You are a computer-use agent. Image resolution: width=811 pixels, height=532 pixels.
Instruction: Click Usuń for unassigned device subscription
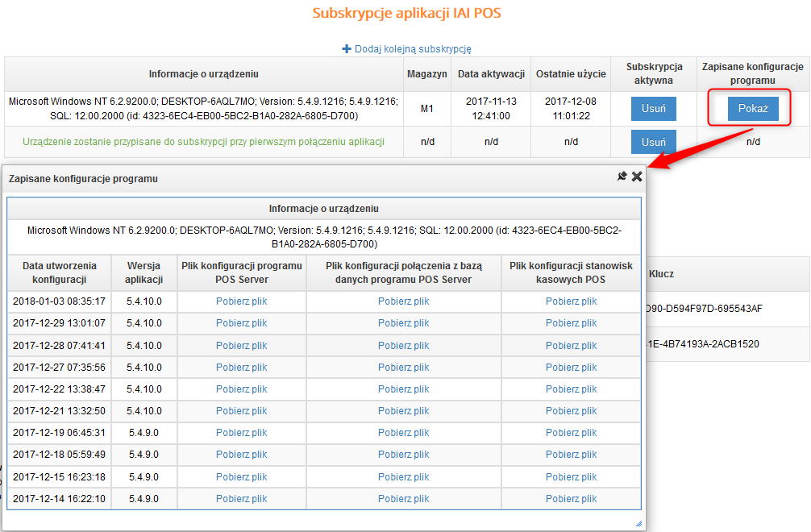click(x=654, y=142)
